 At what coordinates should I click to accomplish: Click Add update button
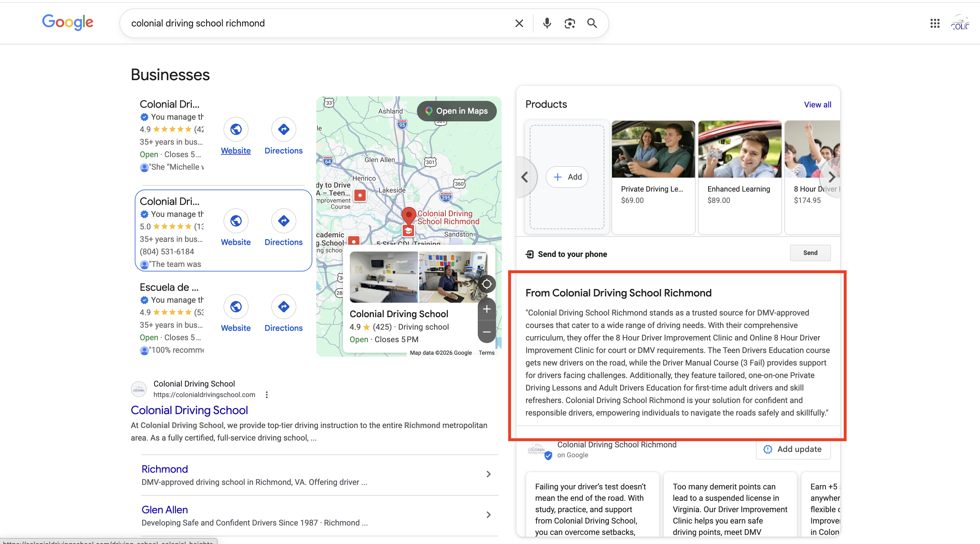[x=793, y=449]
